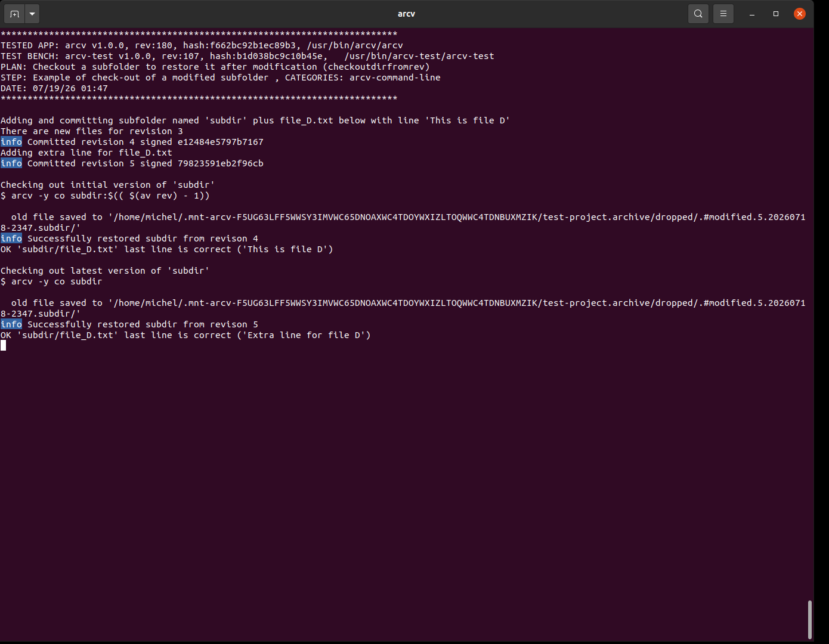This screenshot has width=829, height=644.
Task: Minimize the arcv terminal window
Action: pos(752,14)
